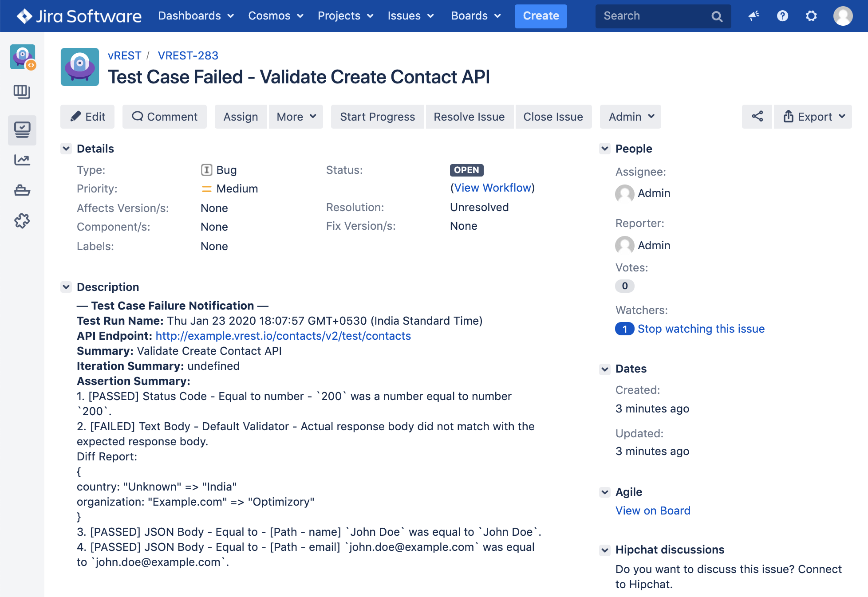Collapse the People section

(605, 149)
